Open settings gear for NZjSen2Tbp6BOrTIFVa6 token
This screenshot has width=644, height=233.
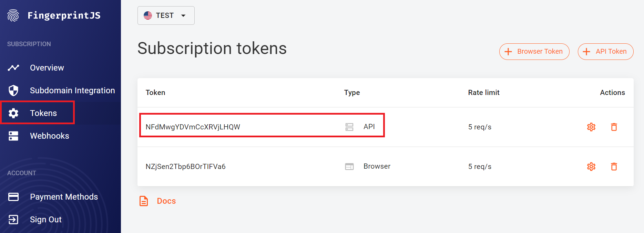591,167
